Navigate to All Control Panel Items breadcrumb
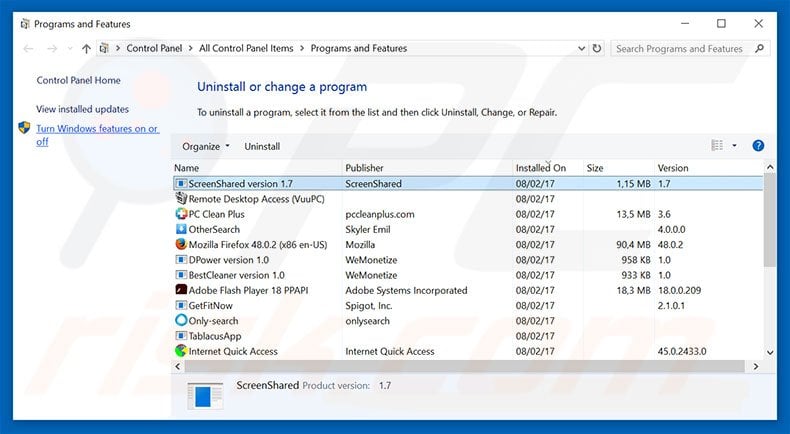This screenshot has height=434, width=790. (x=246, y=48)
